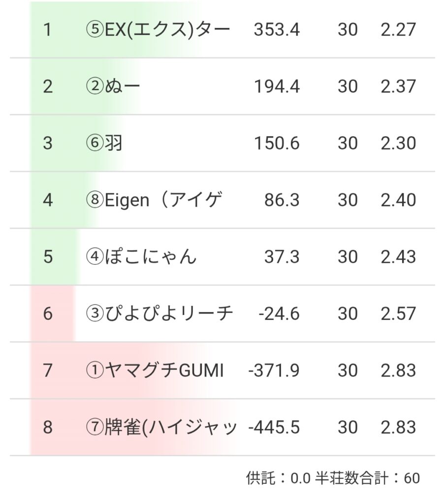The width and height of the screenshot is (445, 504).
Task: Open the team entry ⑥羽
Action: tap(104, 143)
